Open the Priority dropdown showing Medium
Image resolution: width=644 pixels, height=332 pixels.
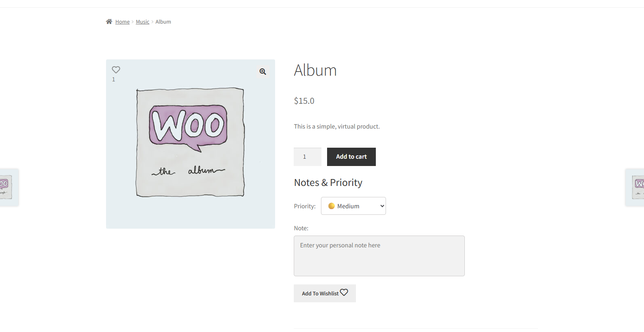[353, 206]
